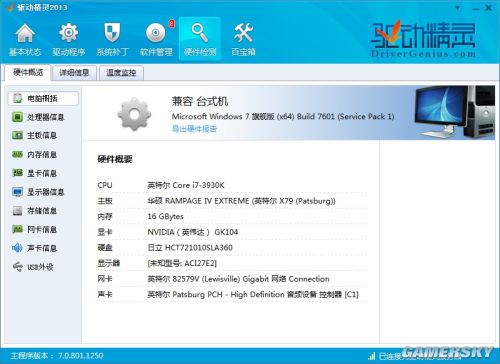Click the Windows 7 build description text
Screen dimensions: 500x364
point(283,117)
